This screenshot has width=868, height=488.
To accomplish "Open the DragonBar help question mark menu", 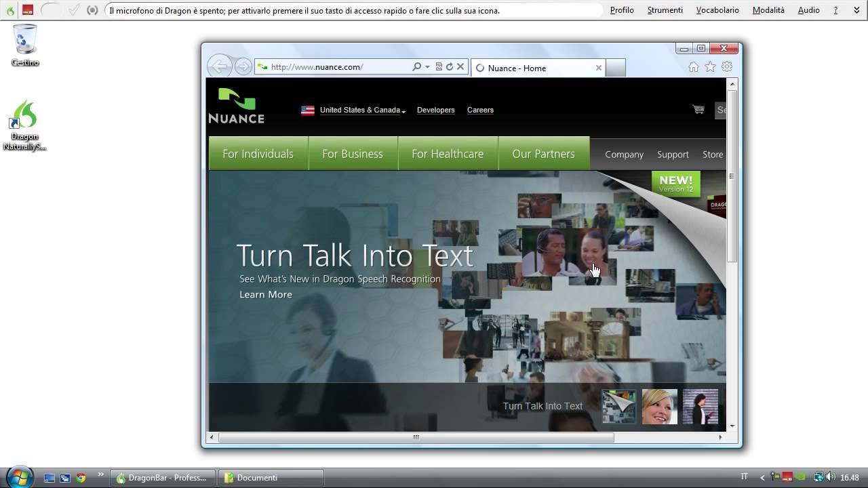I will (836, 10).
